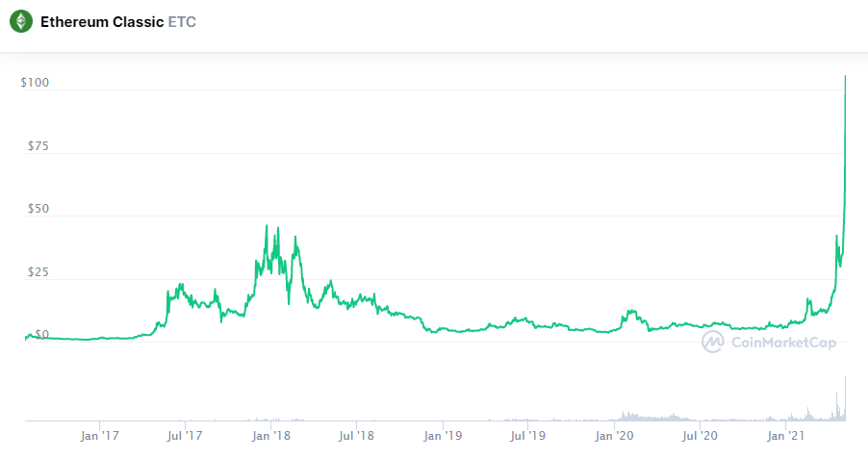The height and width of the screenshot is (459, 868).
Task: Click the $0 price axis label
Action: click(40, 335)
